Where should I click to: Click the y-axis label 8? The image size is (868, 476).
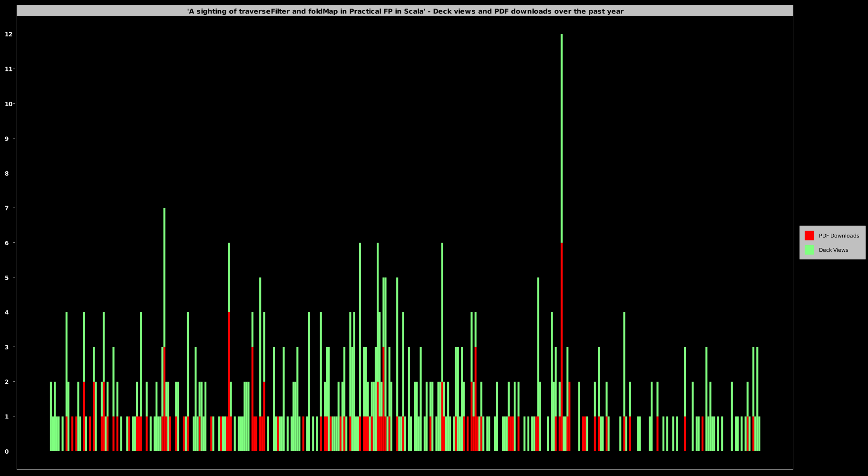coord(7,173)
